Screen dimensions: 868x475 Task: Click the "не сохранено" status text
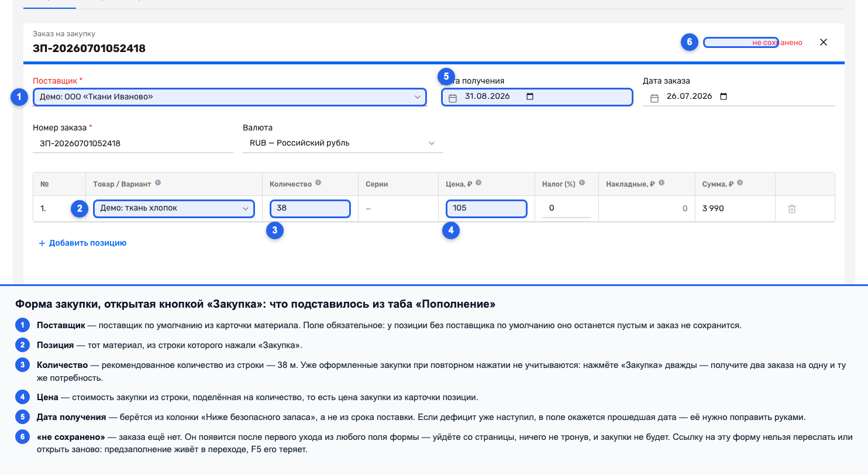pos(777,43)
